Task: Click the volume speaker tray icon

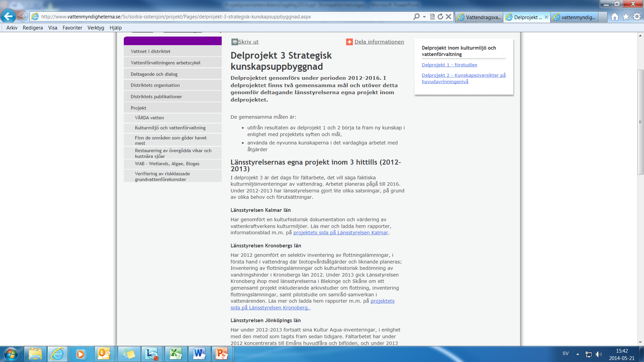Action: pos(599,354)
